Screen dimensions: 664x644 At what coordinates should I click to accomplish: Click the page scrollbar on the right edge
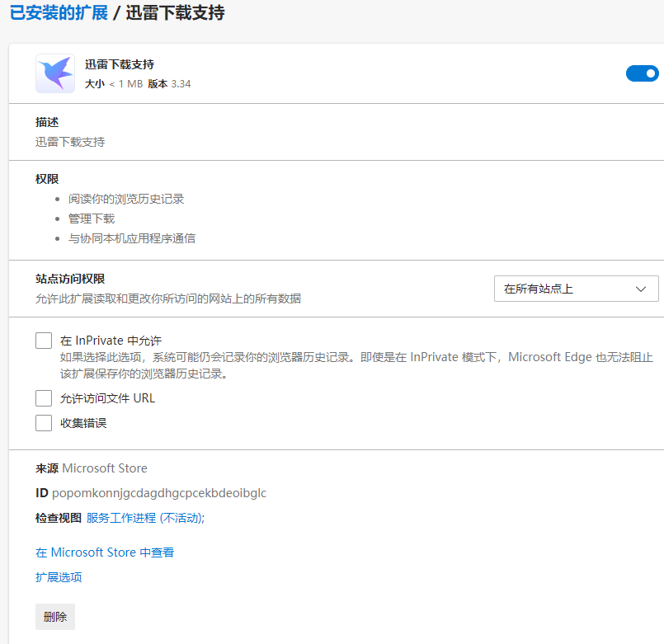[x=659, y=322]
